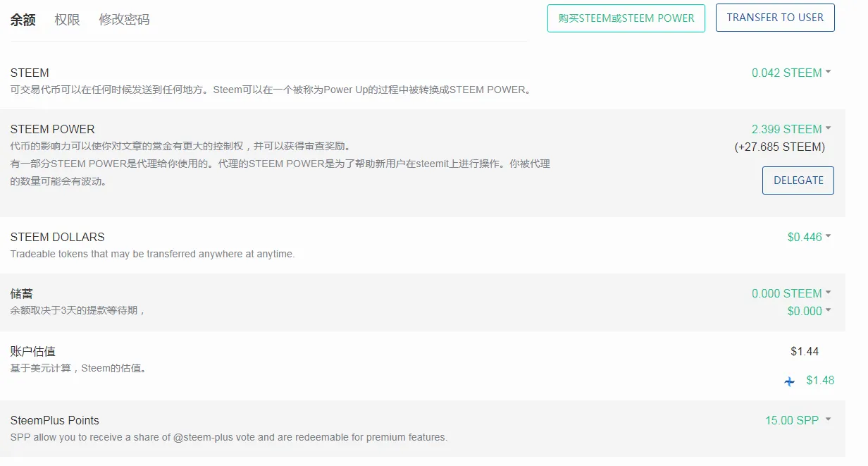Open the 0.042 STEEM balance dropdown
The width and height of the screenshot is (868, 466).
click(x=791, y=73)
